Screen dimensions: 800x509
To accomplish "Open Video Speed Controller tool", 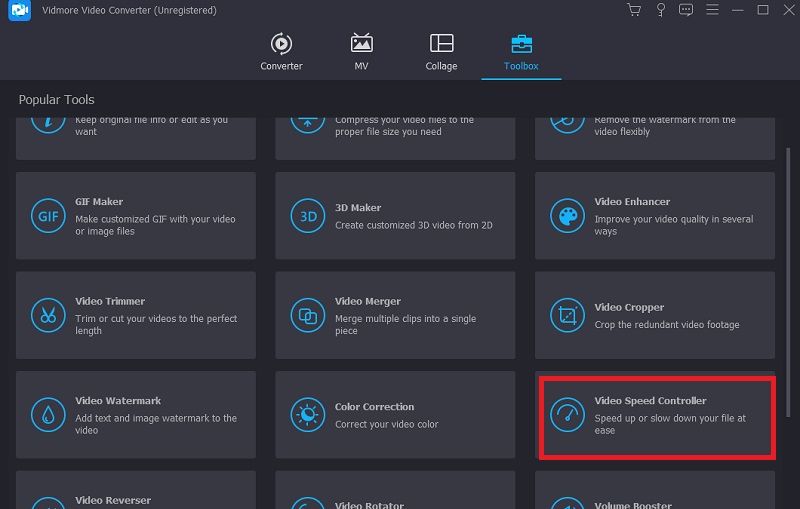I will [x=656, y=415].
